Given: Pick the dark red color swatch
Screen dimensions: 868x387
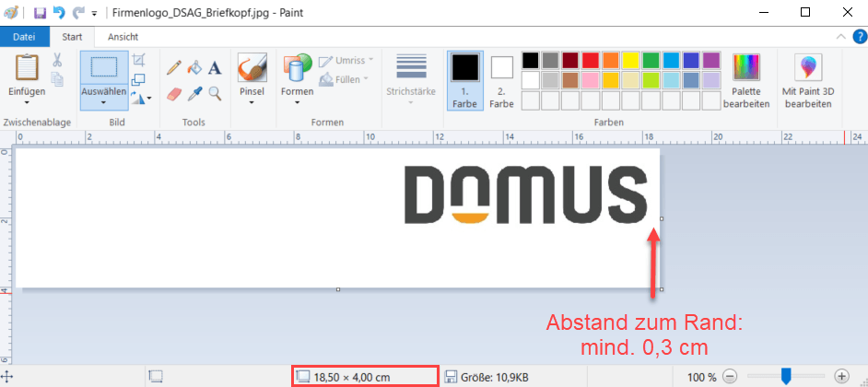Looking at the screenshot, I should 570,60.
